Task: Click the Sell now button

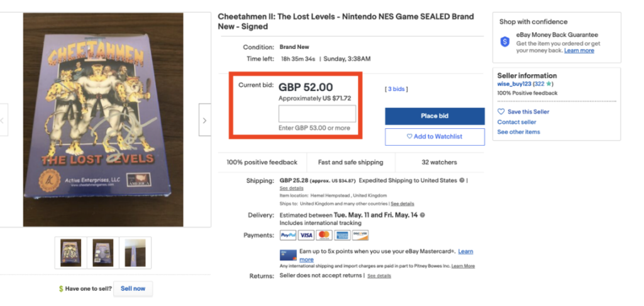Action: (133, 289)
